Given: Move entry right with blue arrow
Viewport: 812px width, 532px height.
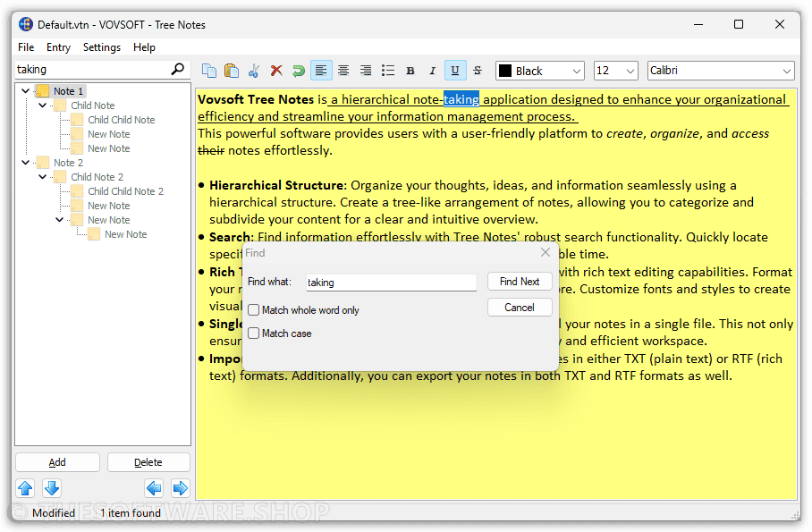Looking at the screenshot, I should coord(181,488).
